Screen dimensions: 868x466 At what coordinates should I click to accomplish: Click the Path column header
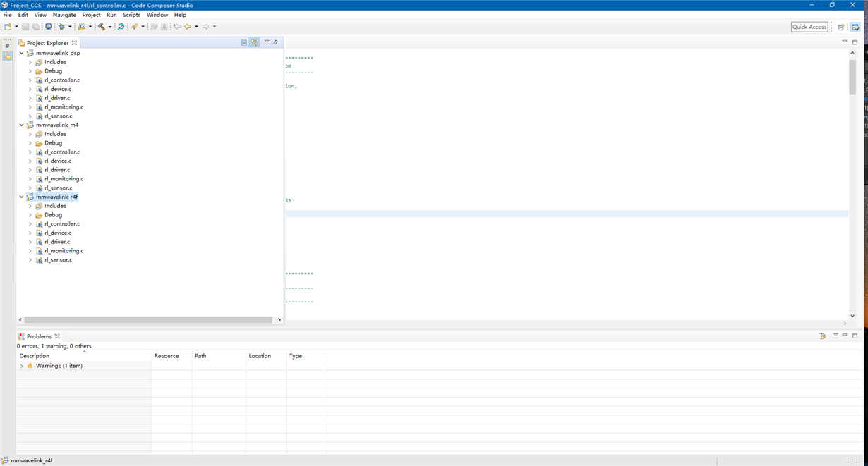(x=219, y=356)
